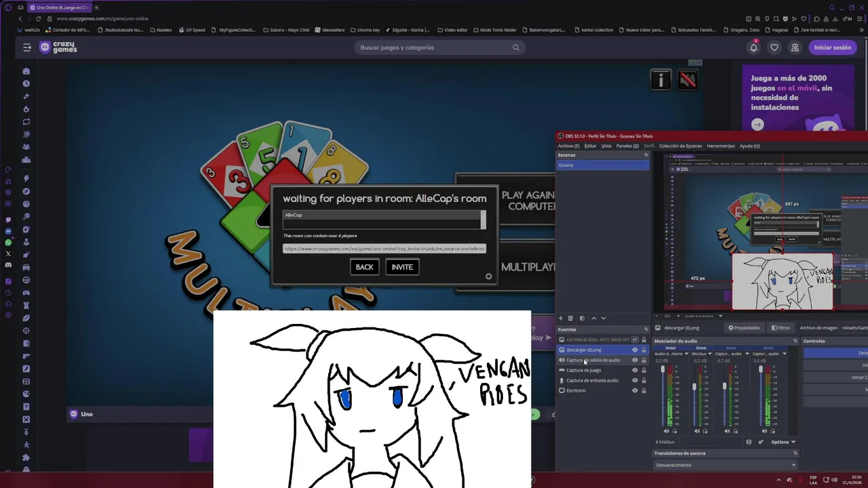Open OBS Editar menu
The image size is (868, 488).
[591, 146]
